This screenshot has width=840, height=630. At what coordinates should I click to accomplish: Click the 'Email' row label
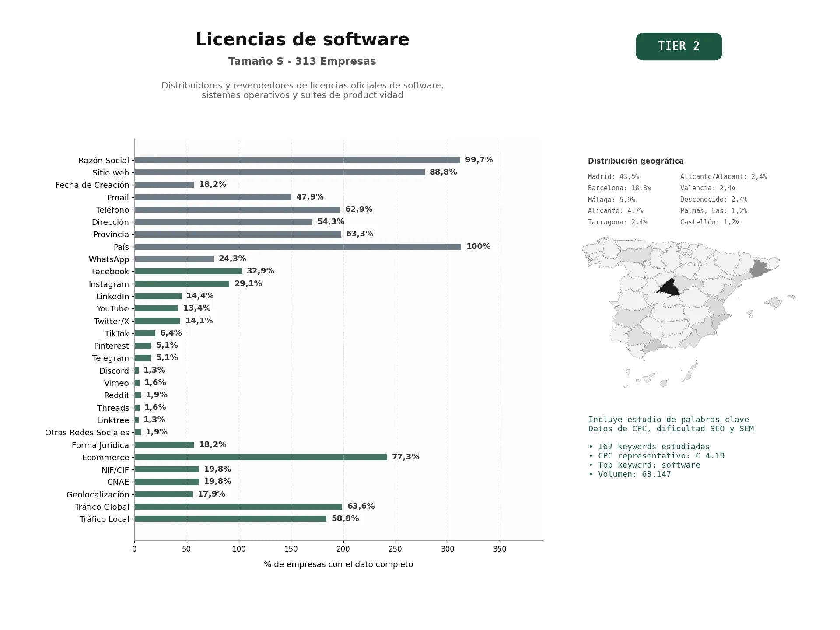click(118, 198)
